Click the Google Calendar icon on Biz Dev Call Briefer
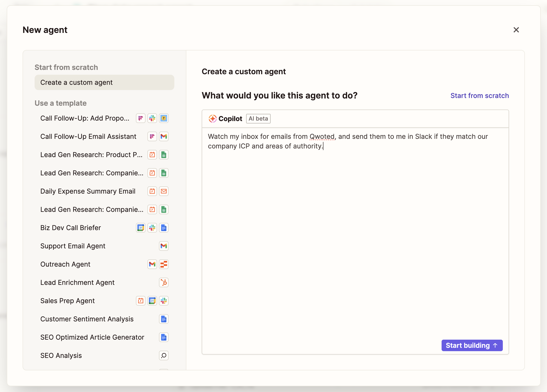Viewport: 547px width, 392px height. pyautogui.click(x=141, y=227)
